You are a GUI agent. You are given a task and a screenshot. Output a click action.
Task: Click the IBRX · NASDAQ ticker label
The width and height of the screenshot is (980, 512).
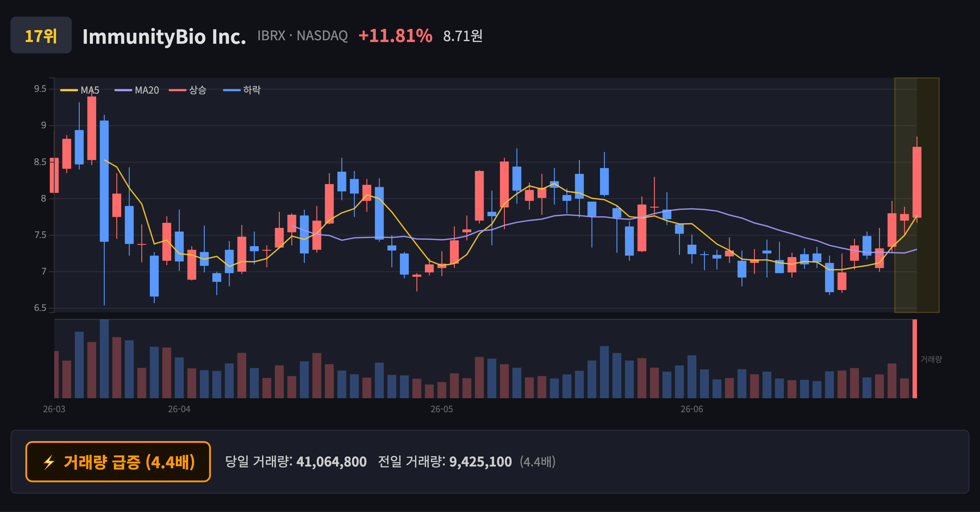[x=302, y=36]
